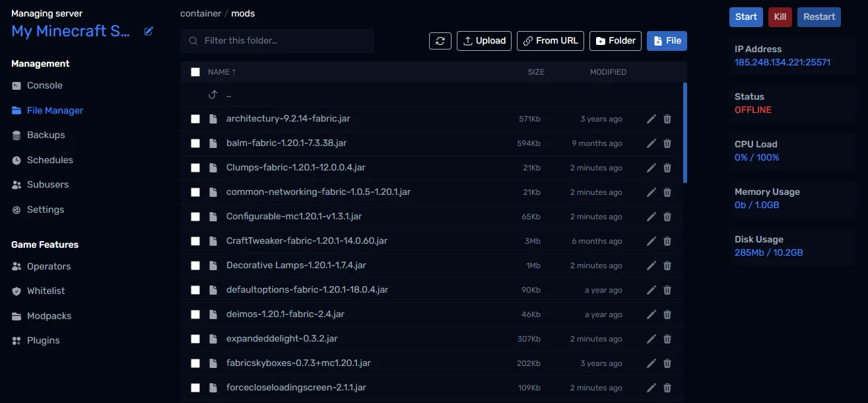Edit common-networking-fabric jar with pencil icon
This screenshot has width=868, height=403.
pyautogui.click(x=651, y=192)
